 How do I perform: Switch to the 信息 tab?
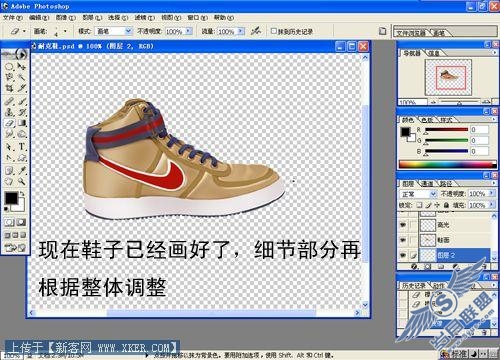click(434, 53)
